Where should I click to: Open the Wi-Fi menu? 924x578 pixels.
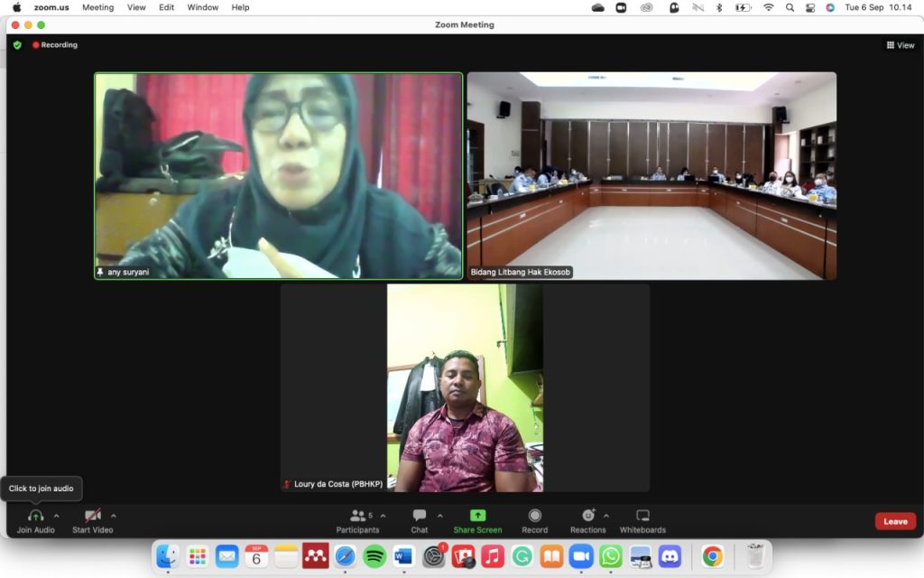(x=769, y=7)
